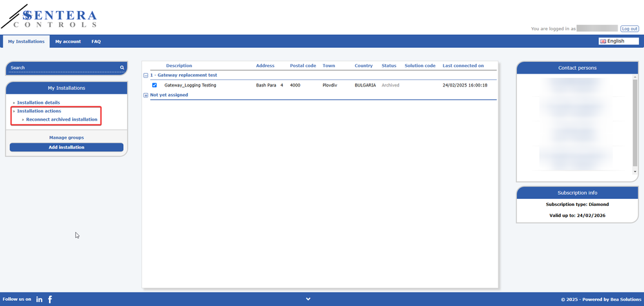This screenshot has height=306, width=644.
Task: Open the My account tab
Action: pos(68,41)
